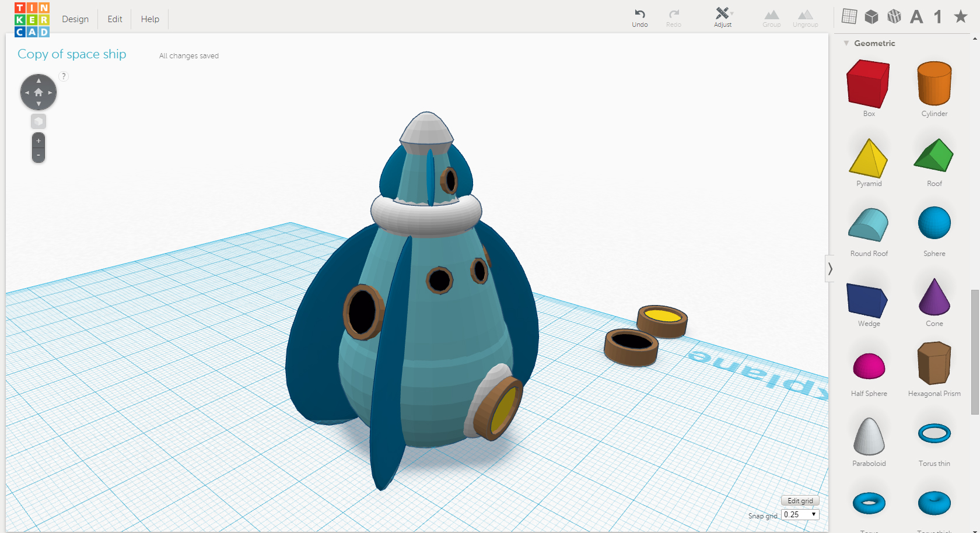Pick the Round Roof shape

coord(869,225)
